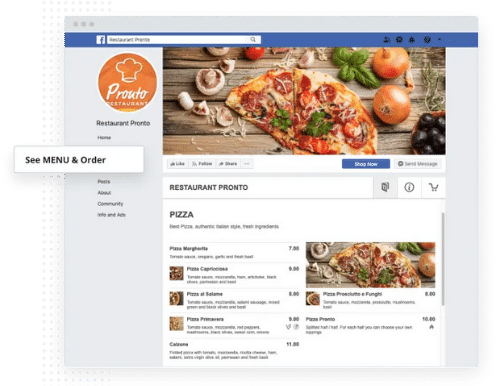
Task: Click the Pronto Restaurant profile logo
Action: (x=128, y=82)
